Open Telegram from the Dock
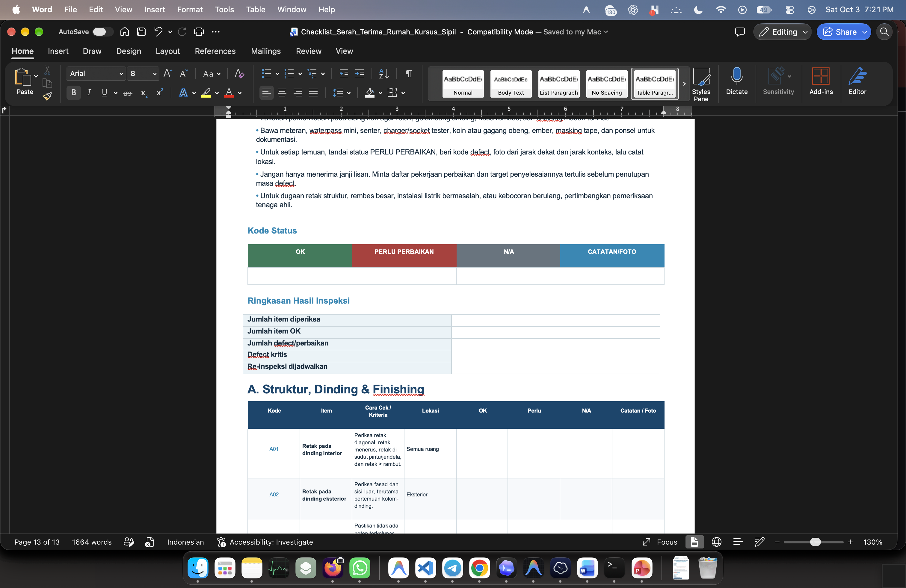The height and width of the screenshot is (588, 906). [452, 568]
